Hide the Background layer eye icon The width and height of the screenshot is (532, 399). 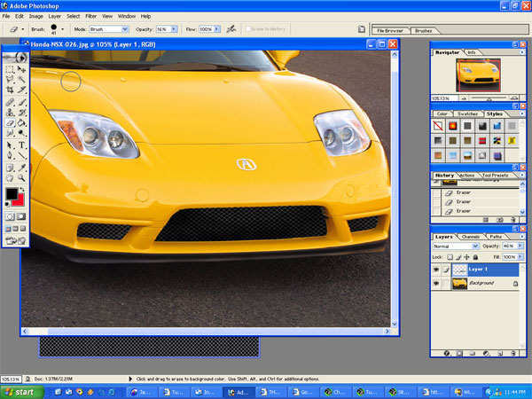tap(436, 283)
